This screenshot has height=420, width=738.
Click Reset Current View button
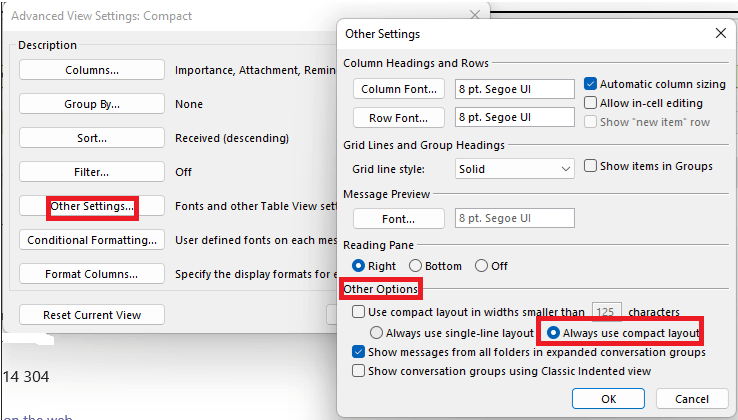(x=92, y=315)
